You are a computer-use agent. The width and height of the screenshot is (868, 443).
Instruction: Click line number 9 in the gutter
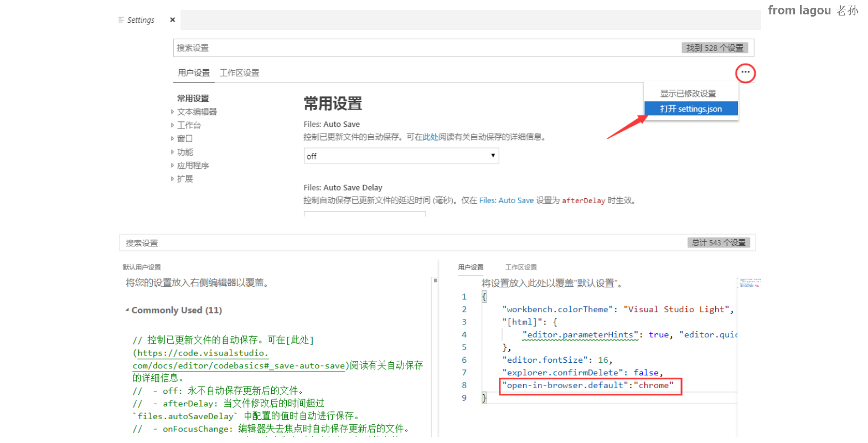tap(464, 398)
